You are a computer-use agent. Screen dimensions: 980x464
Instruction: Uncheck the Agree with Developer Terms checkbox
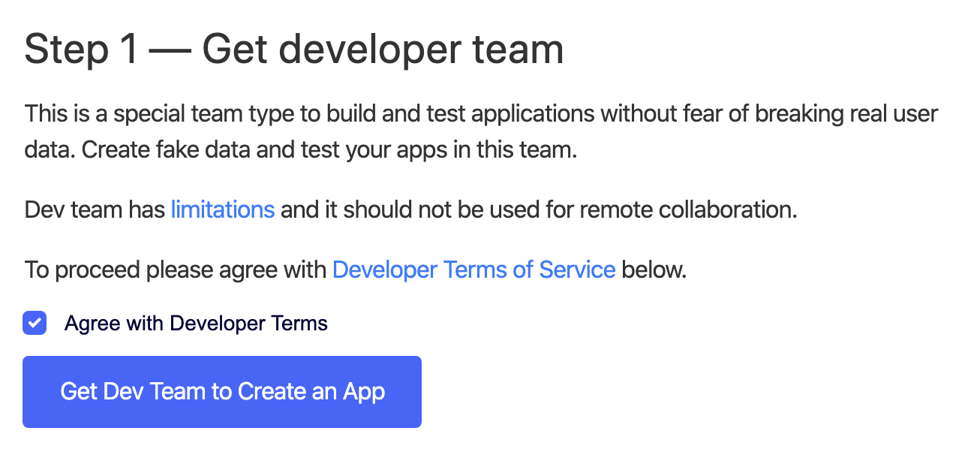pyautogui.click(x=35, y=324)
